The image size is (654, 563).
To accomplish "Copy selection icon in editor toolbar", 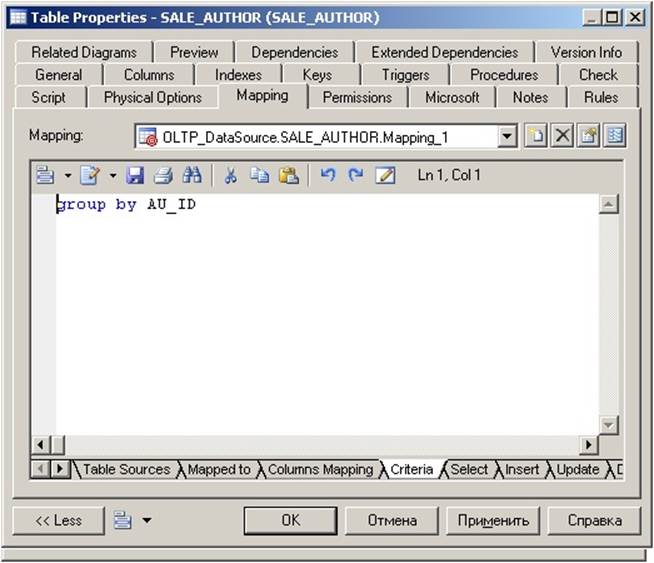I will pyautogui.click(x=259, y=175).
